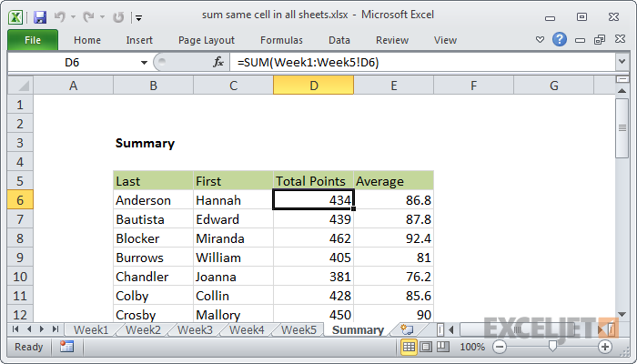This screenshot has width=637, height=364.
Task: Switch to the Week5 sheet tab
Action: (x=298, y=329)
